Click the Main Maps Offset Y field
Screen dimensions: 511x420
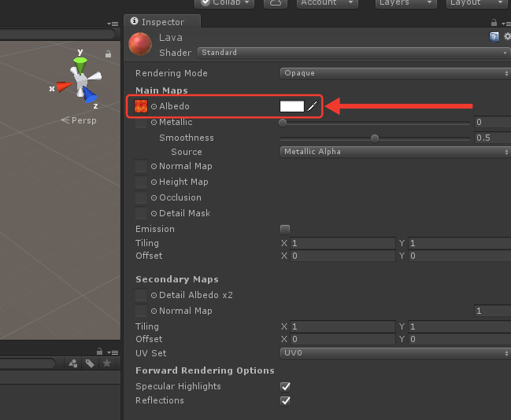tap(460, 256)
